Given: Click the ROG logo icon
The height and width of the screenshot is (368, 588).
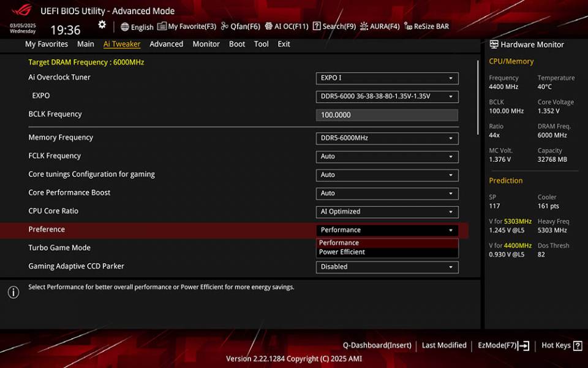Looking at the screenshot, I should coord(22,10).
